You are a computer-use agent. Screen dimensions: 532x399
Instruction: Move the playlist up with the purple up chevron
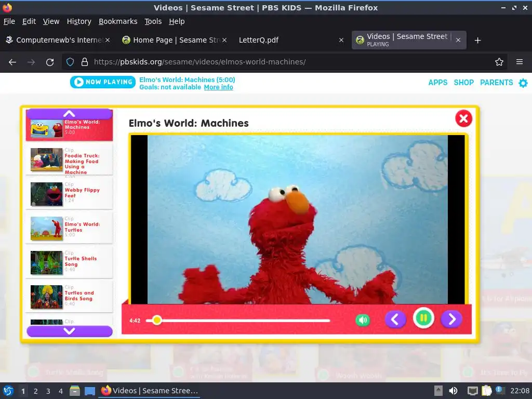pos(69,114)
